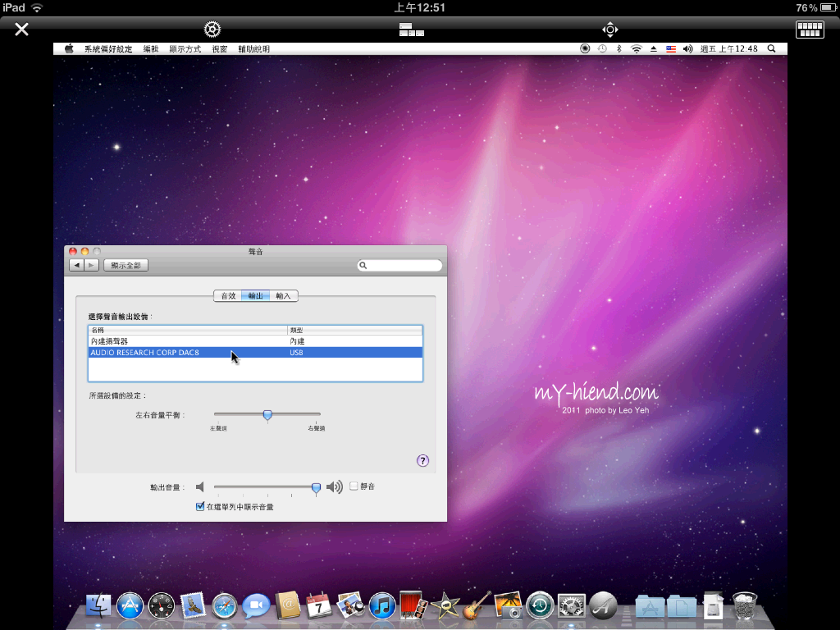Uncheck 在選單列中顯示音量 checkbox
Screen dimensions: 840x630
(200, 506)
